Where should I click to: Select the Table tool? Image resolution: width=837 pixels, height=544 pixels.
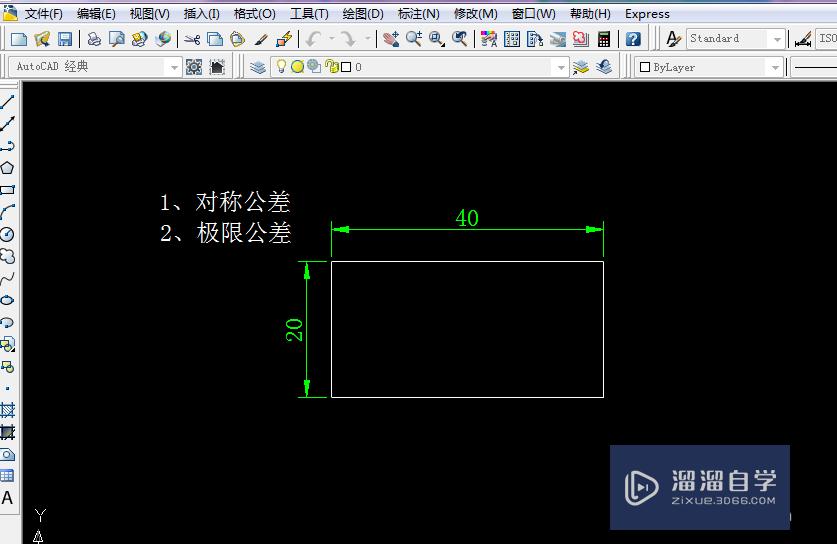point(7,476)
